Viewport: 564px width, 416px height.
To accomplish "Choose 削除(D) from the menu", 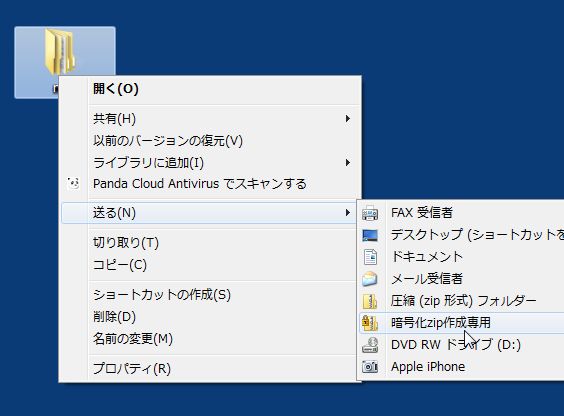I will click(114, 317).
